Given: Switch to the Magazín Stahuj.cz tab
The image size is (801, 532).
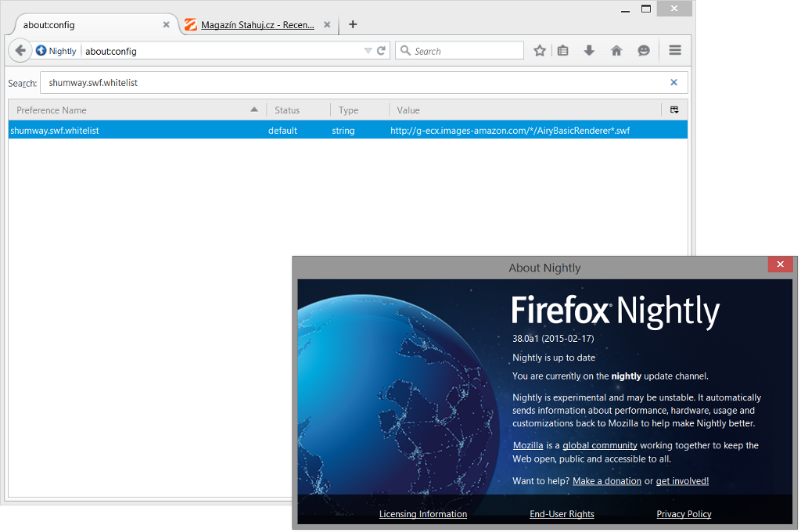Looking at the screenshot, I should [x=258, y=24].
